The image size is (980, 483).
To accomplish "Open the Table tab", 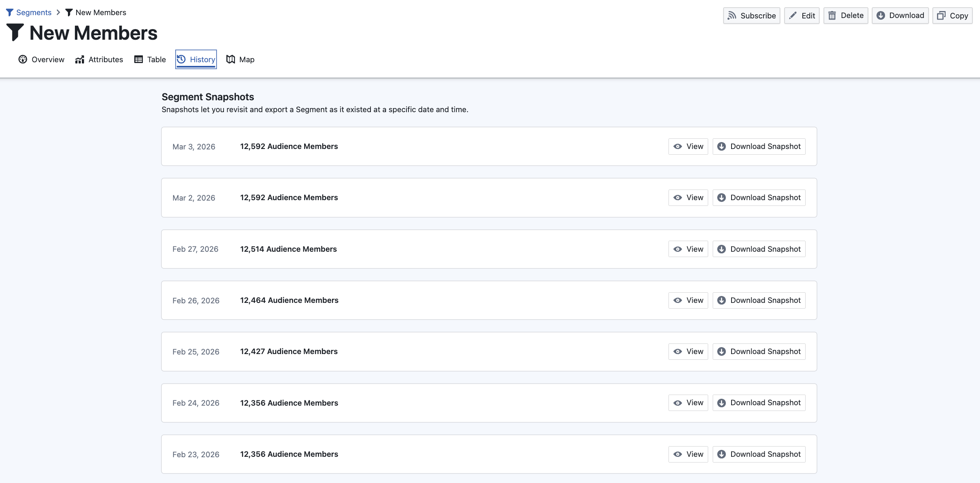I will (150, 59).
